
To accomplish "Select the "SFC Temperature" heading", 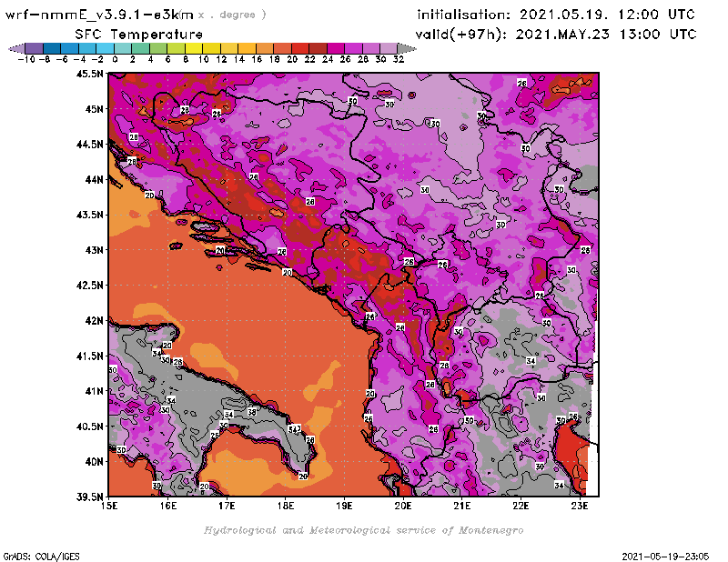I will coord(139,35).
